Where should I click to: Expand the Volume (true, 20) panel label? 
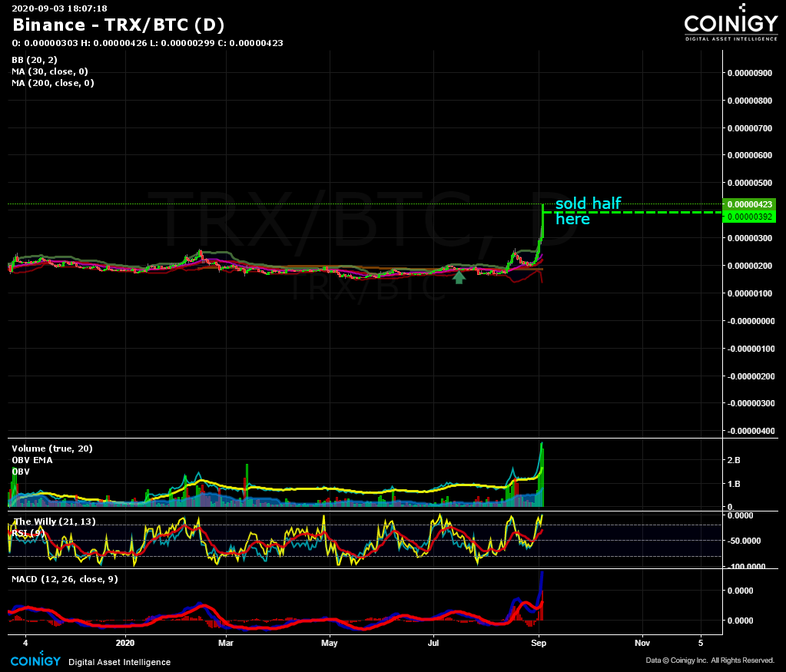[x=51, y=449]
